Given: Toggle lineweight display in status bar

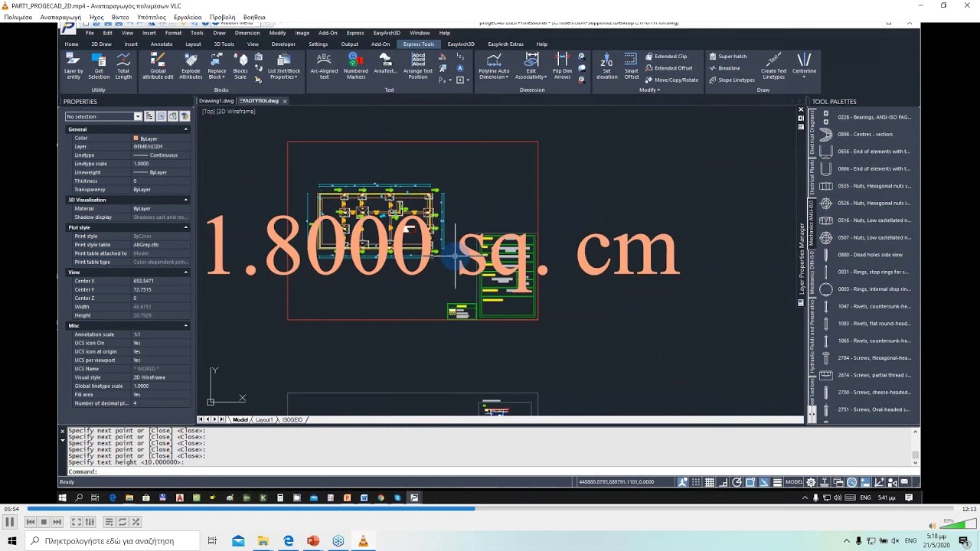Looking at the screenshot, I should pos(778,482).
